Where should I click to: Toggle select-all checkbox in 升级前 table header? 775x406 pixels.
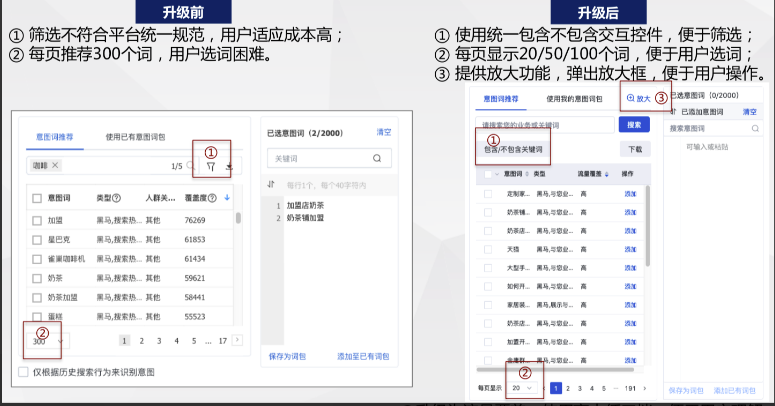[x=37, y=198]
